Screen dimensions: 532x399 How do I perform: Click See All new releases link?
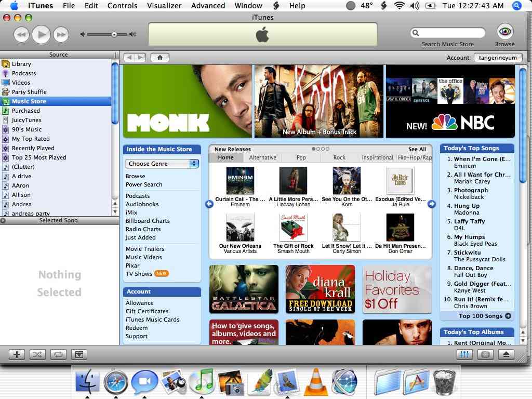[x=417, y=149]
